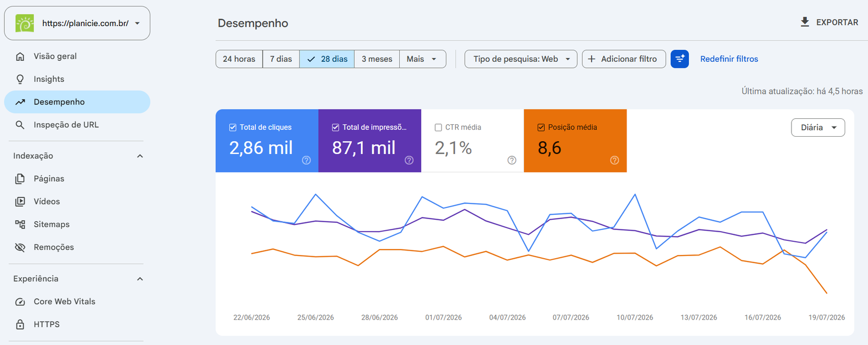The height and width of the screenshot is (345, 868).
Task: Click the 19/07/2026 axis date label
Action: pyautogui.click(x=827, y=317)
